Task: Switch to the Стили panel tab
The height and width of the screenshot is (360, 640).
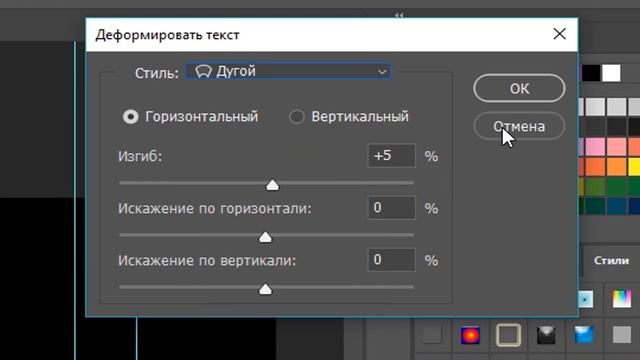Action: [611, 260]
